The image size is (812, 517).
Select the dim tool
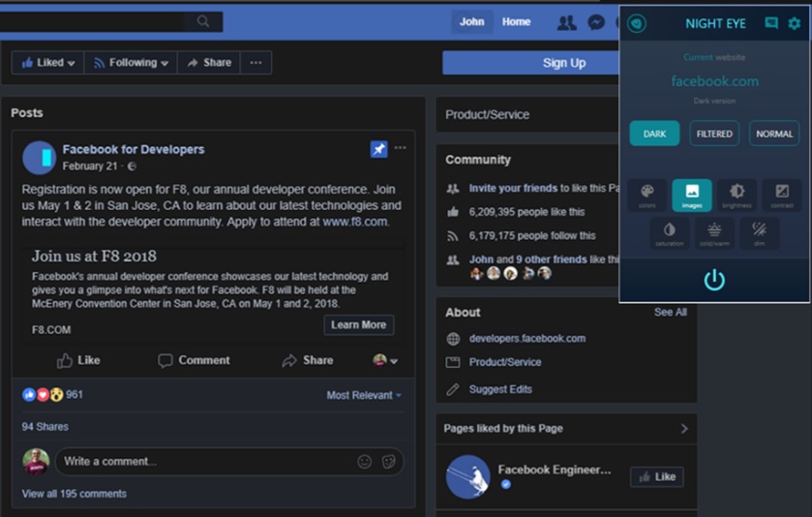[759, 233]
